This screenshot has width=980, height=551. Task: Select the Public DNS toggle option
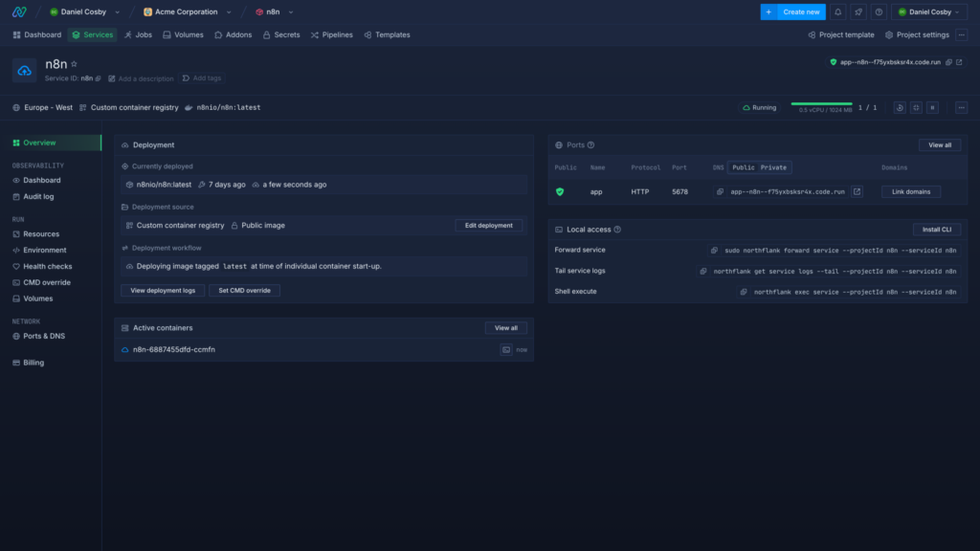744,167
